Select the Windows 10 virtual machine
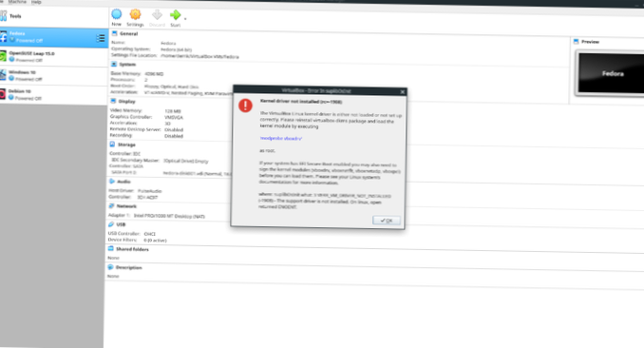The image size is (644, 348). coord(53,76)
